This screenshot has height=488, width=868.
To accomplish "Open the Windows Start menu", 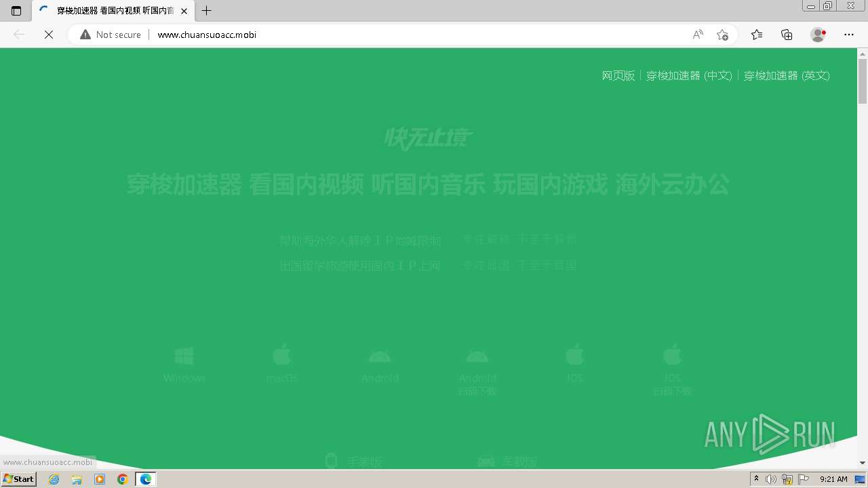I will (x=18, y=479).
